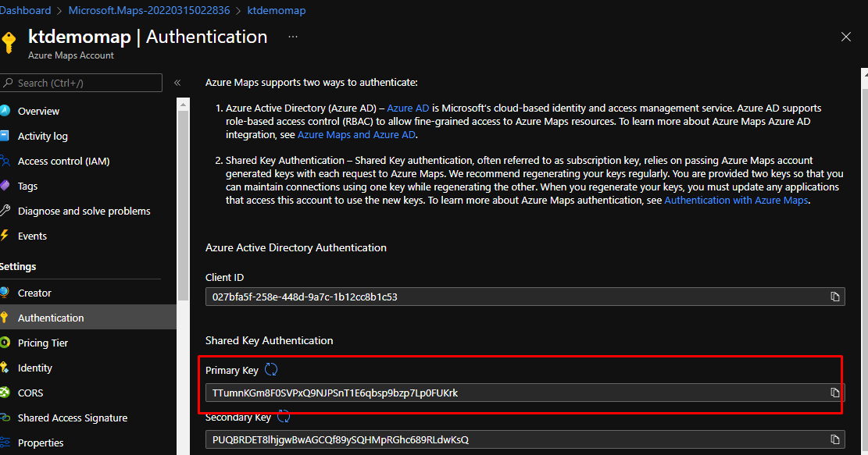Open Azure Maps and Azure AD link
This screenshot has height=455, width=868.
coord(356,135)
